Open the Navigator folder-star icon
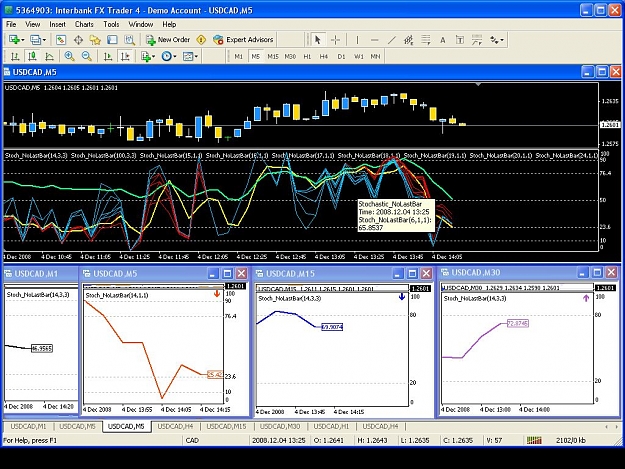625x469 pixels. pyautogui.click(x=95, y=39)
